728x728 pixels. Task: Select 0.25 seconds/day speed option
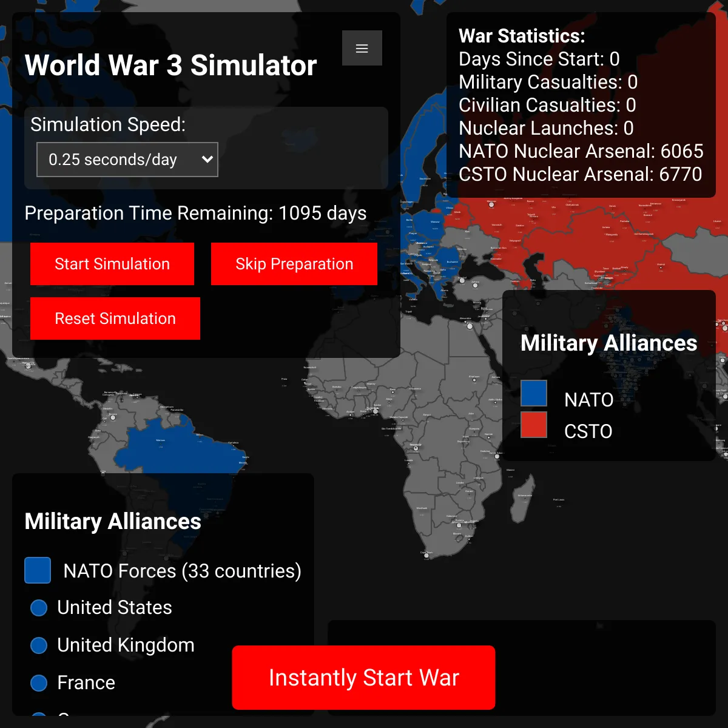pos(127,160)
